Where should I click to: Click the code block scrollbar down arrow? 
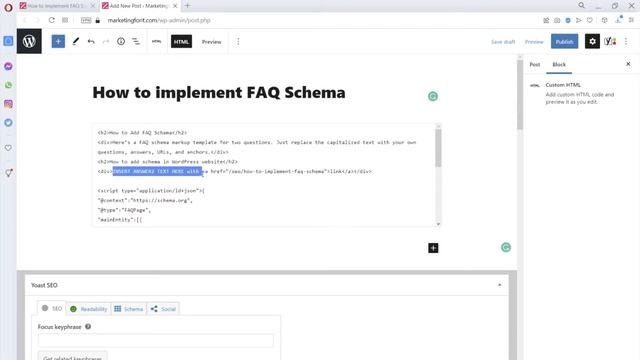[x=438, y=223]
